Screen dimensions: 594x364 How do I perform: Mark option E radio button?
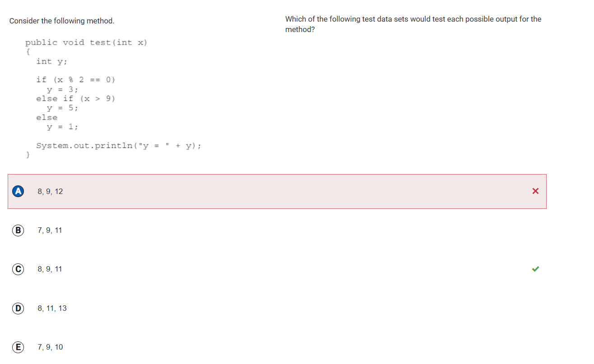[18, 347]
